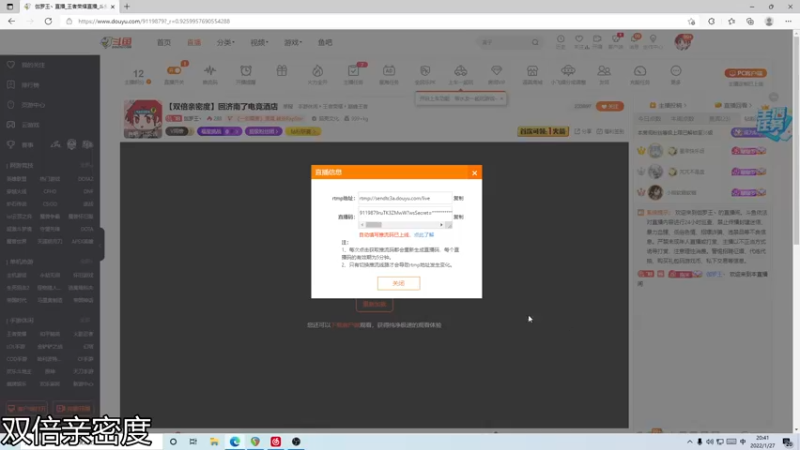Click the stream key horizontal scrollbar thumb
This screenshot has height=450, width=800.
(373, 225)
